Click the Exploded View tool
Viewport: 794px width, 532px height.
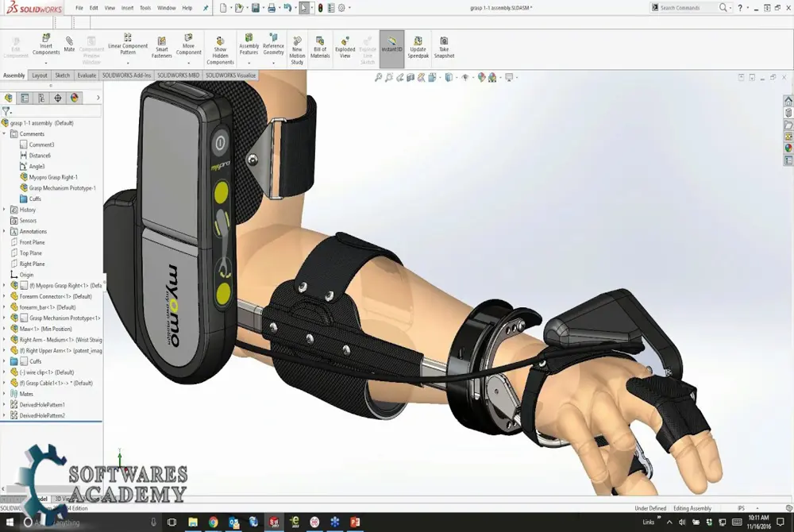click(345, 48)
